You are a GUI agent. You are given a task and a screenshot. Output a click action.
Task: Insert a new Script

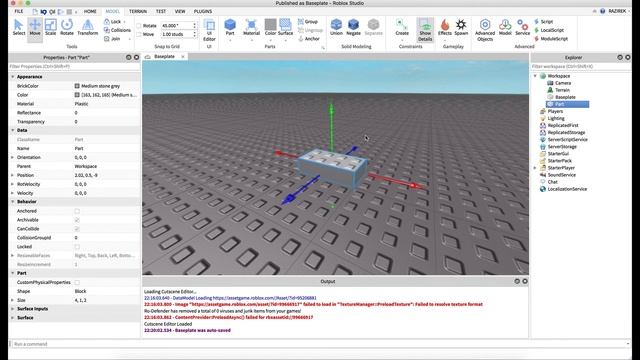click(544, 22)
